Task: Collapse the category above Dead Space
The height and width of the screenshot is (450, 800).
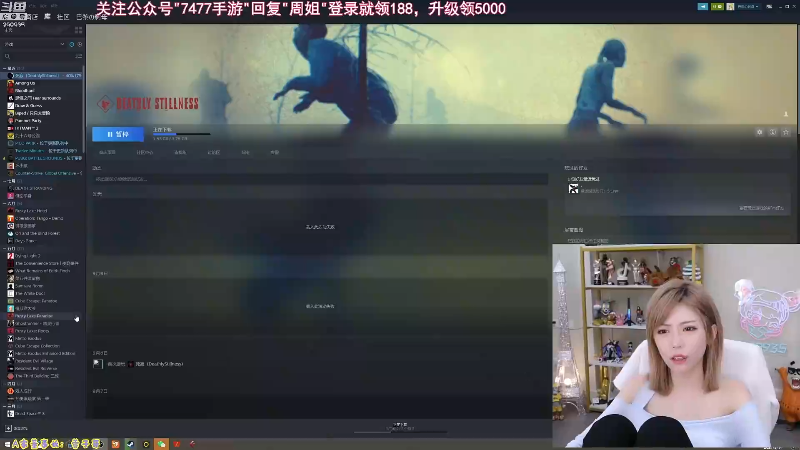Action: (x=5, y=406)
